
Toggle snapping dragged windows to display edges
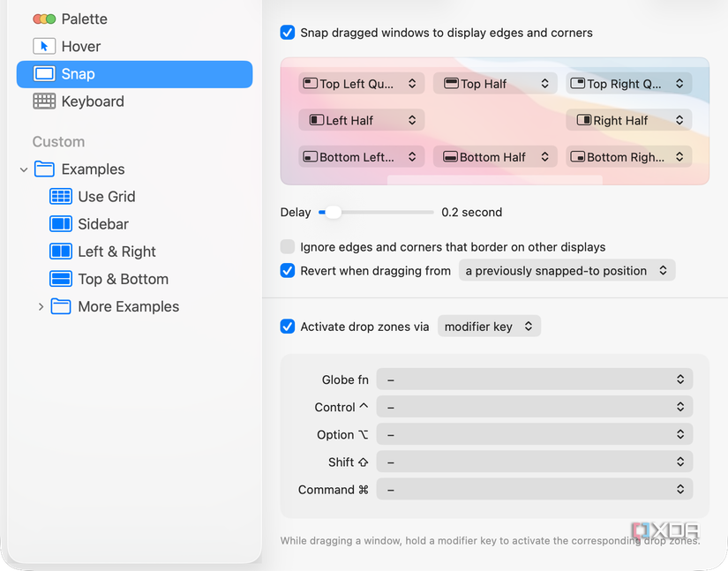point(288,32)
